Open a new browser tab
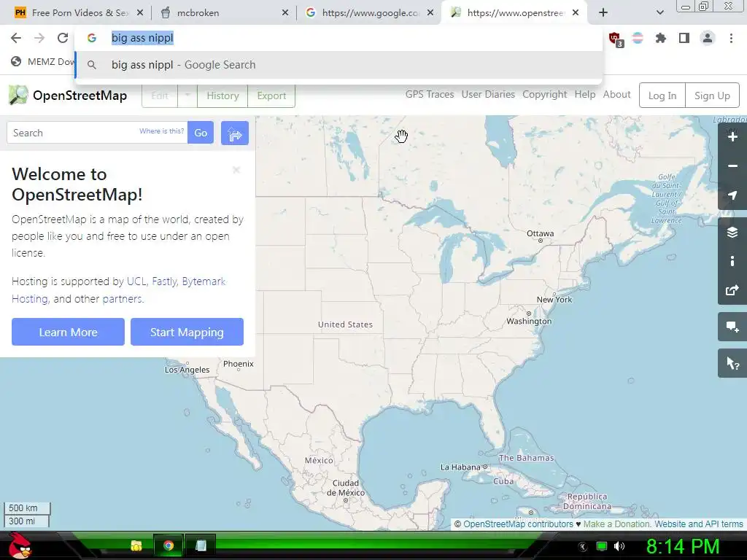This screenshot has width=747, height=560. 603,12
